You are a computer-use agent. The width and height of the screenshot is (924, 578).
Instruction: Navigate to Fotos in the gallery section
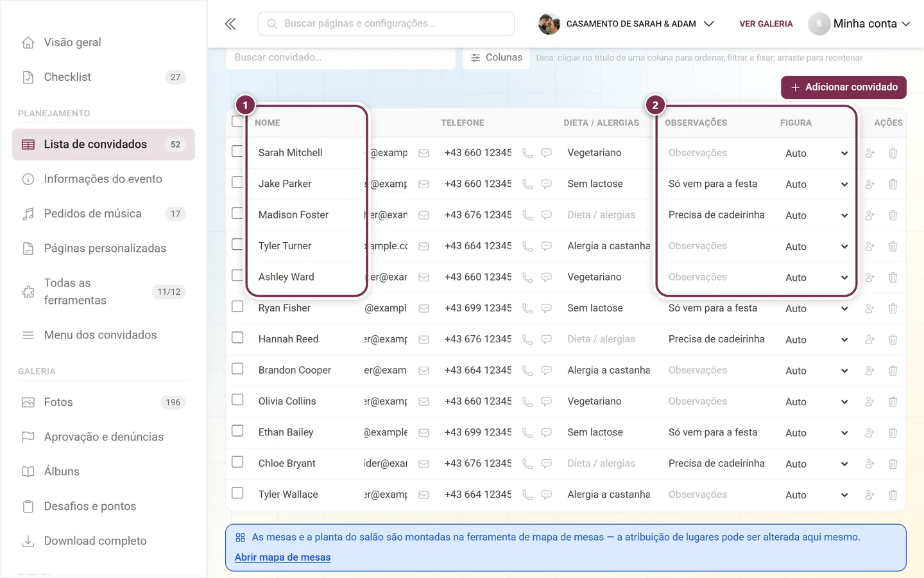(x=103, y=403)
